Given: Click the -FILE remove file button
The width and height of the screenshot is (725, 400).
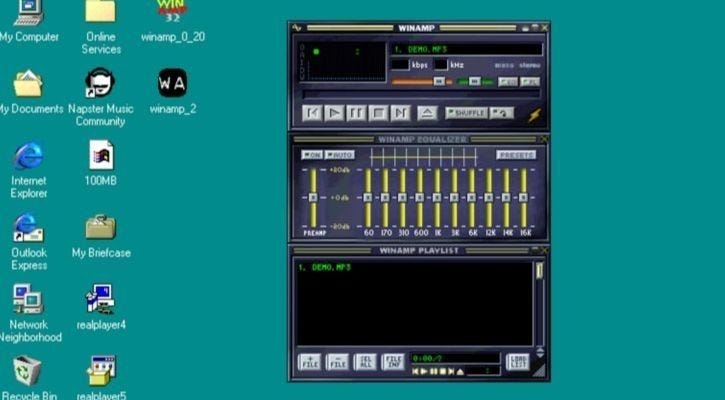Looking at the screenshot, I should point(338,362).
